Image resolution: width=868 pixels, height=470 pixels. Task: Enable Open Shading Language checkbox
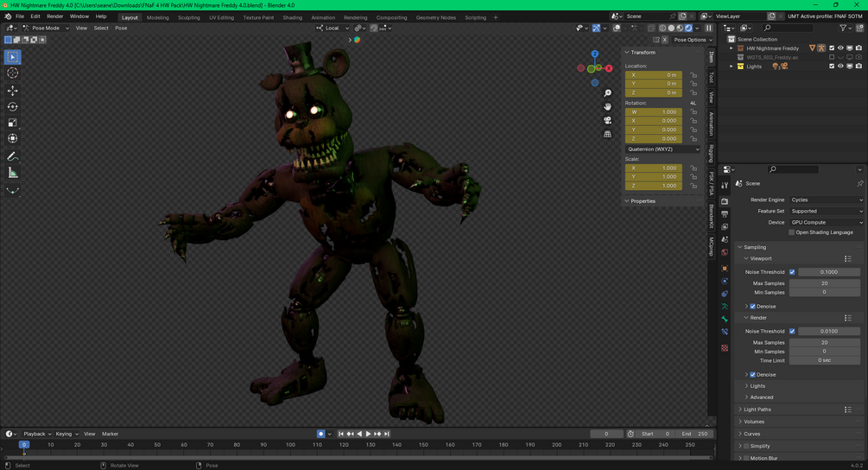click(x=792, y=232)
